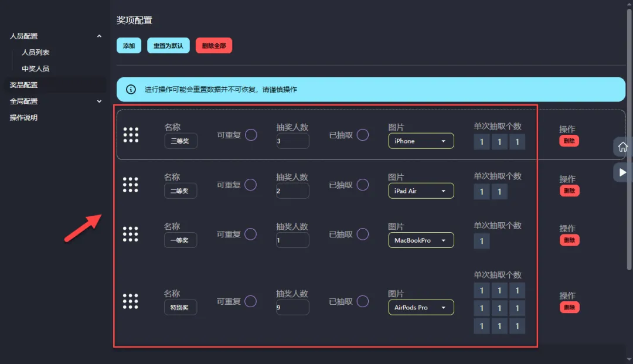Enable 可重复 for 特别奖 prize
This screenshot has width=633, height=364.
coord(251,301)
